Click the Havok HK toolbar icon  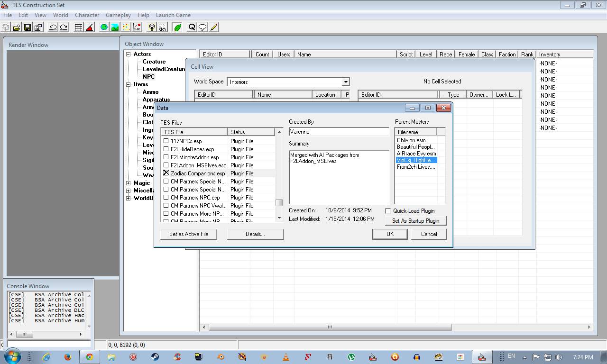pos(137,27)
